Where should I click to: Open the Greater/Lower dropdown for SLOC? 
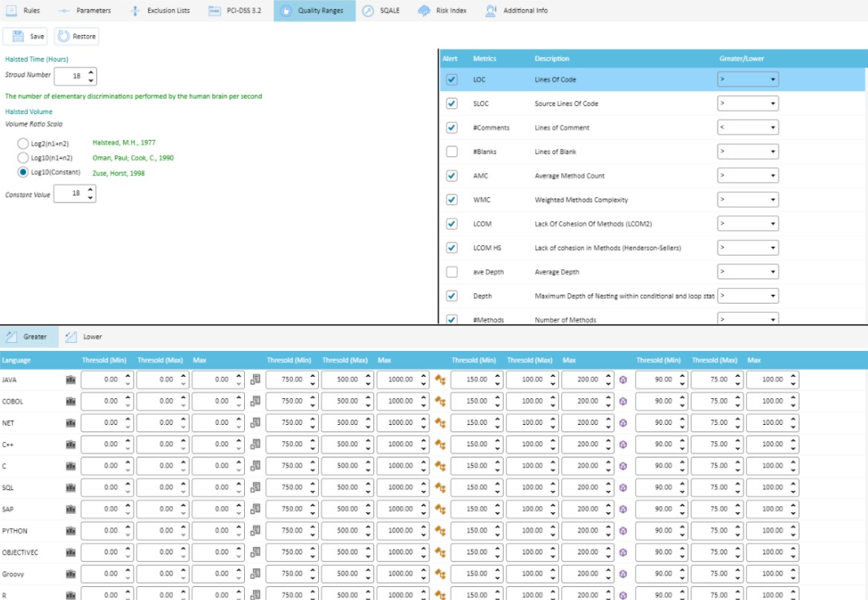747,103
